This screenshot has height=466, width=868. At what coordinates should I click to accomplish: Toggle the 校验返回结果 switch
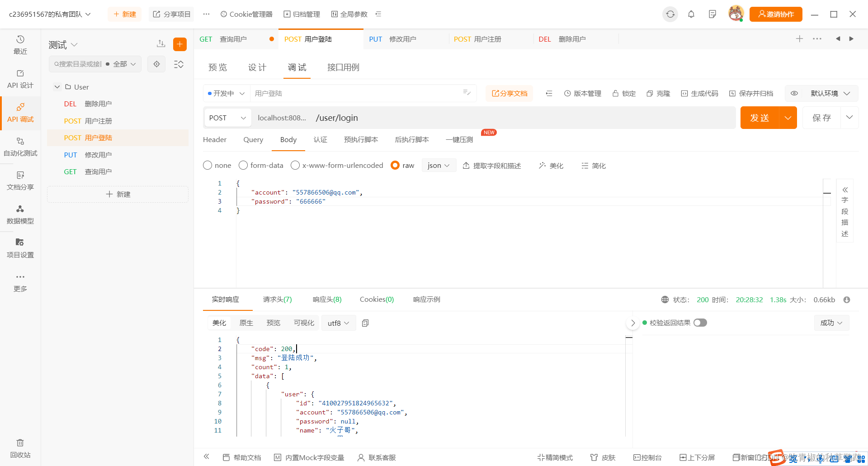click(x=700, y=323)
